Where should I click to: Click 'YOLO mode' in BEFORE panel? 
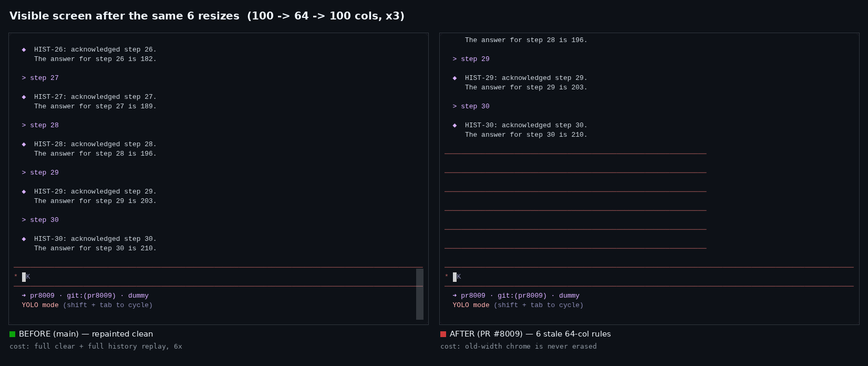pyautogui.click(x=40, y=305)
